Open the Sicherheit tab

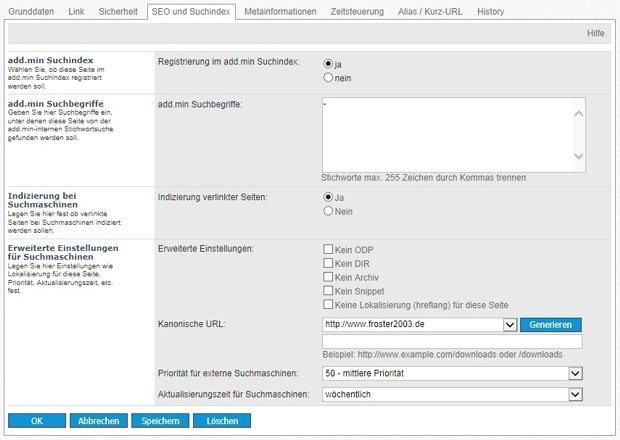pyautogui.click(x=118, y=11)
